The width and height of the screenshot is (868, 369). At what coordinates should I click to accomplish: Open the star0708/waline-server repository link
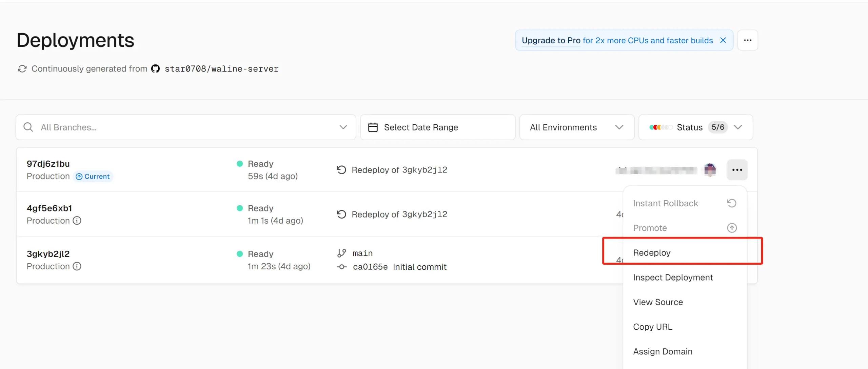(221, 69)
